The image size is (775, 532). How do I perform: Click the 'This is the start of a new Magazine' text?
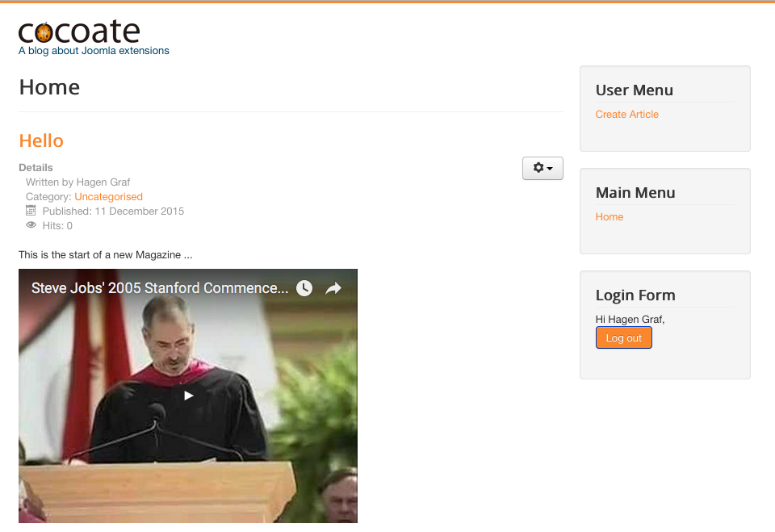[105, 255]
